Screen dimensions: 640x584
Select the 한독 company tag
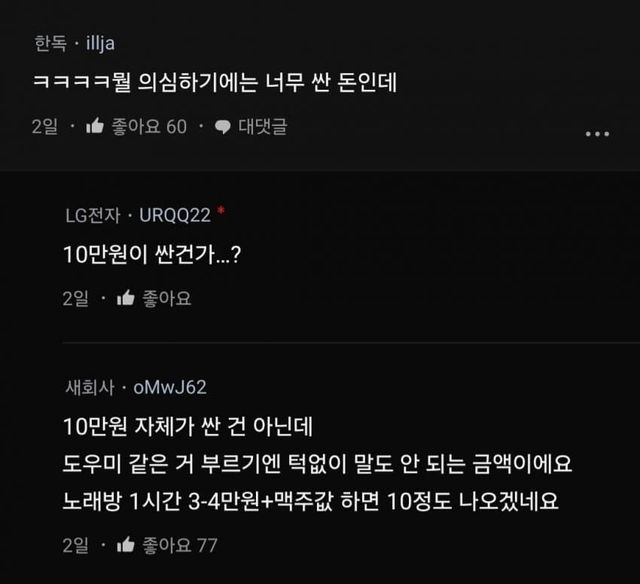point(50,43)
